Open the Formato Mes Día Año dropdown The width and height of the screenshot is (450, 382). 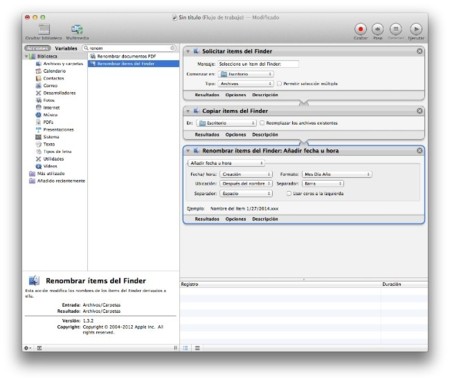(337, 174)
